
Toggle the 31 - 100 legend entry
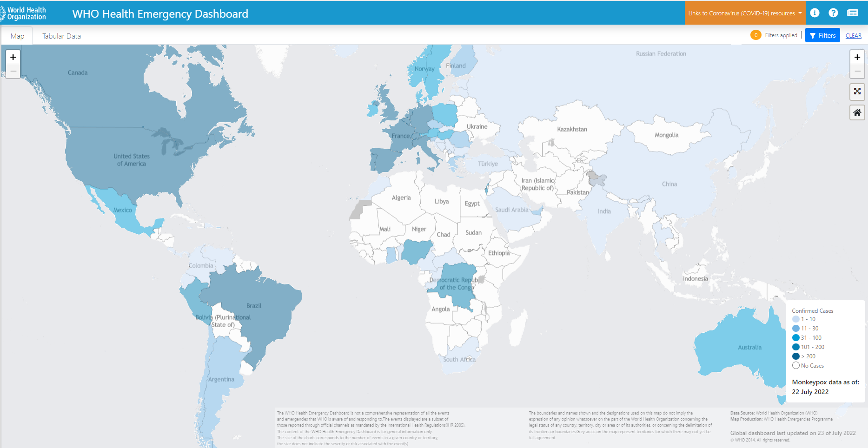tap(811, 338)
